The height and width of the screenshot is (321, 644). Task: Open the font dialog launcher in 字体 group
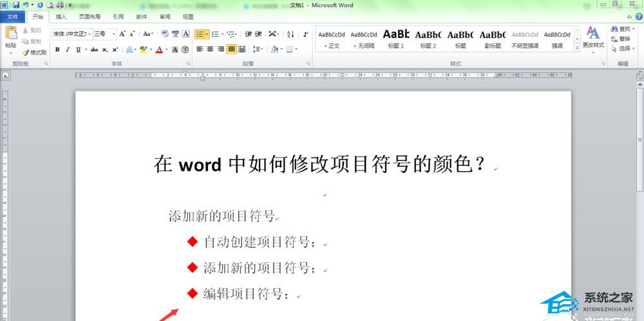tap(188, 64)
